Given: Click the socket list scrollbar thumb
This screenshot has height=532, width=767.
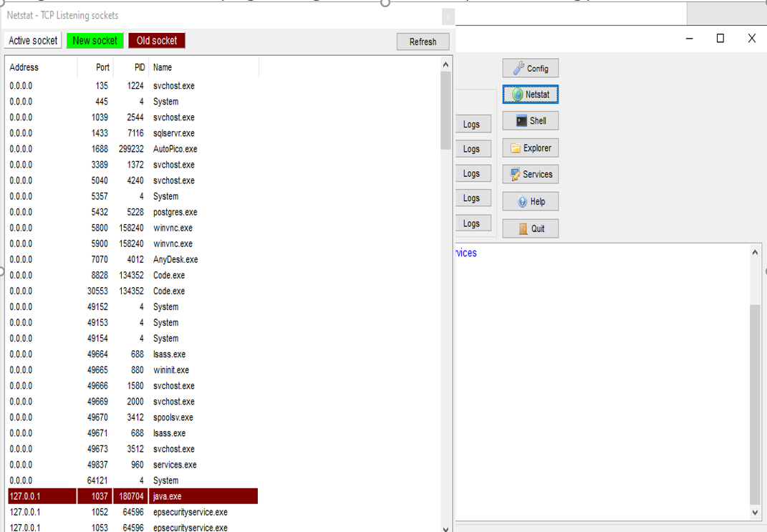Looking at the screenshot, I should pos(445,110).
